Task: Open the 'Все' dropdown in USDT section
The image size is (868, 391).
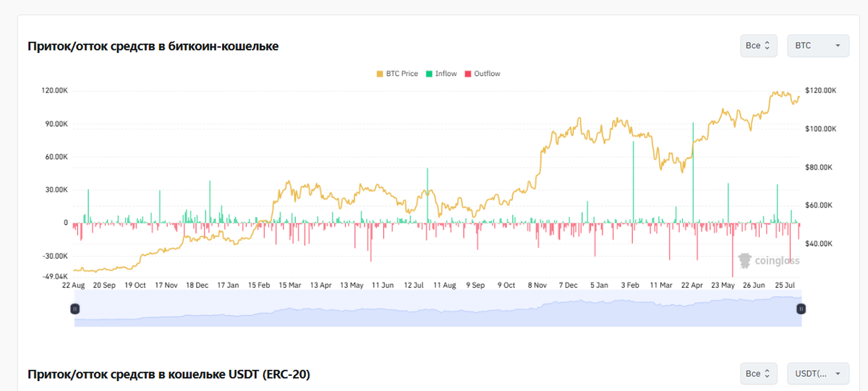Action: point(758,374)
